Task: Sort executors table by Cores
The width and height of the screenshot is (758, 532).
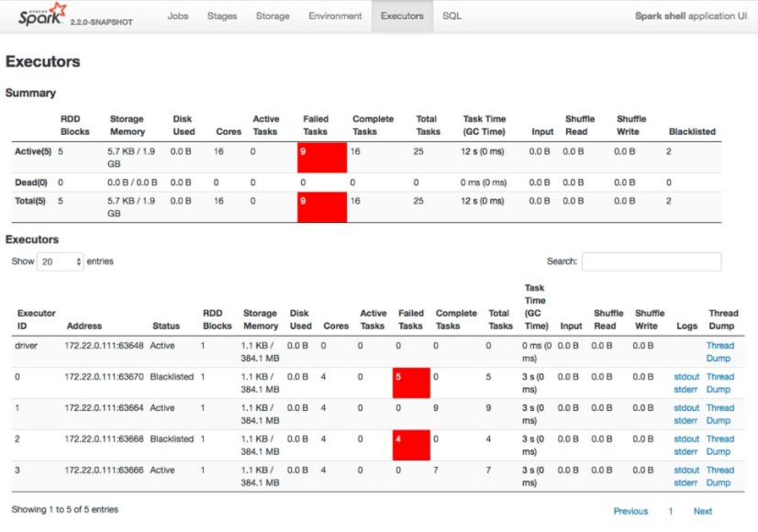Action: [336, 326]
